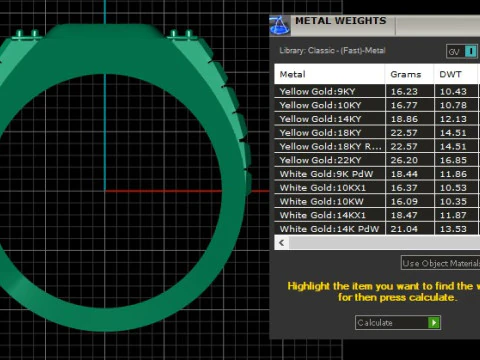The image size is (480, 360).
Task: Click the Calculate button label
Action: tap(375, 323)
